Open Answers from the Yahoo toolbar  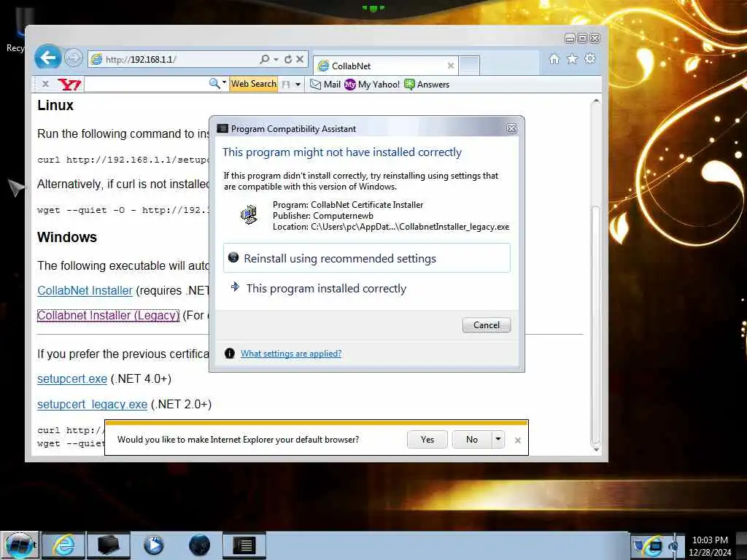coord(427,85)
